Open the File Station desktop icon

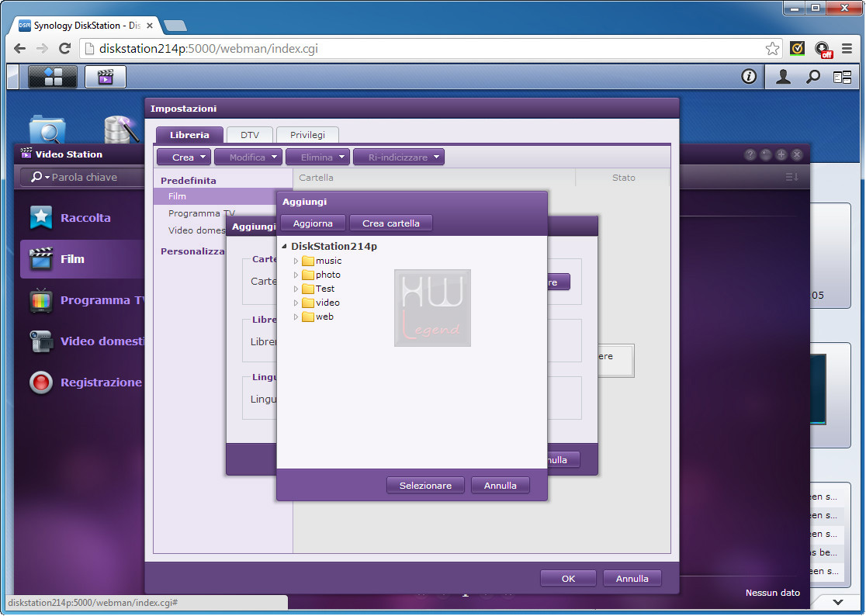click(47, 130)
